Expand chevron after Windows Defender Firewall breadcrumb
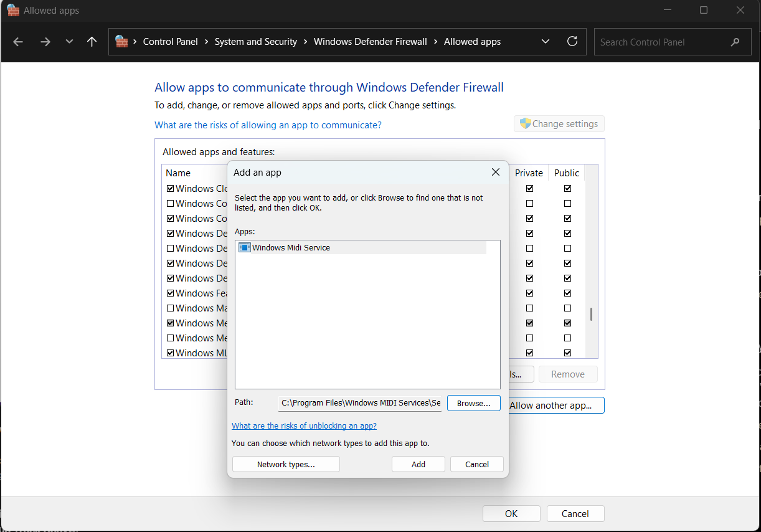 (x=435, y=42)
